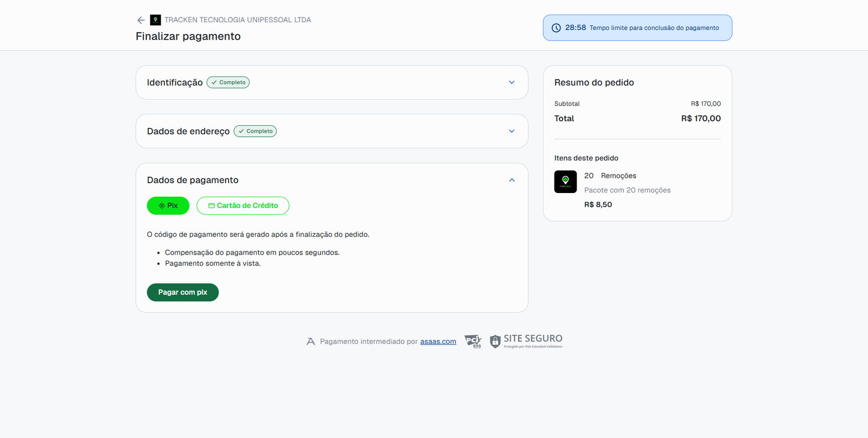Open the Remoções product thumbnail

(x=565, y=182)
